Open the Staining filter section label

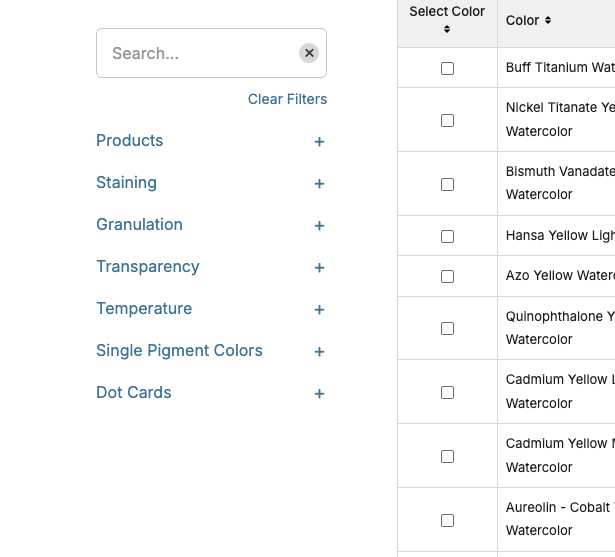pos(126,183)
